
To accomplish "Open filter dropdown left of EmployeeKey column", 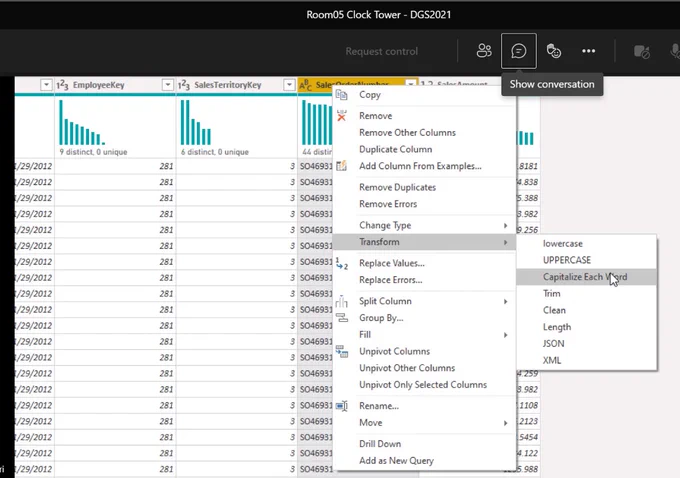I will click(x=46, y=85).
